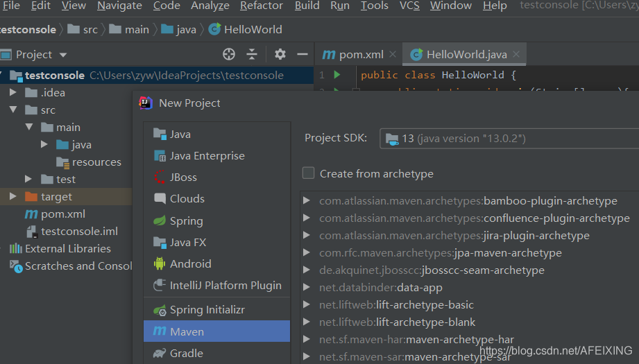Click the Collapse All icon in Project panel
Image resolution: width=639 pixels, height=364 pixels.
(252, 54)
